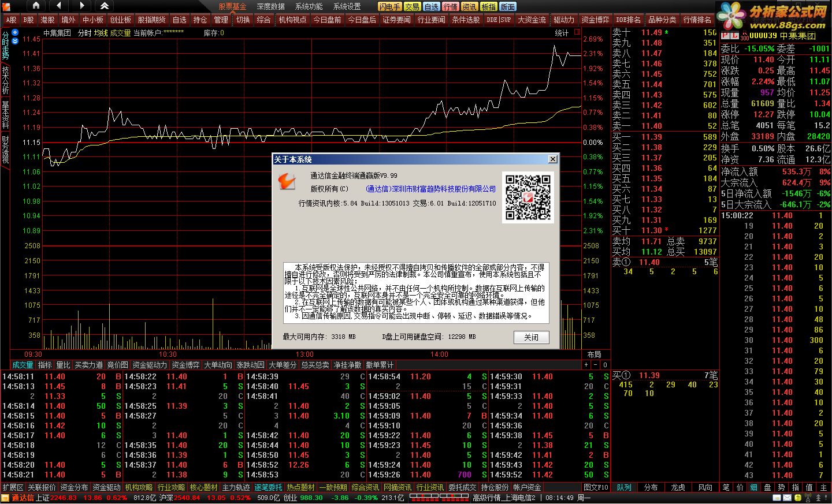Viewport: 832px width, 504px height.
Task: Click the 机构视点 toolbar tab
Action: [292, 20]
